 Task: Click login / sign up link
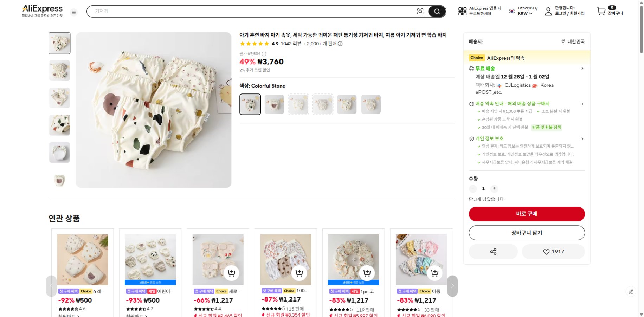coord(569,13)
